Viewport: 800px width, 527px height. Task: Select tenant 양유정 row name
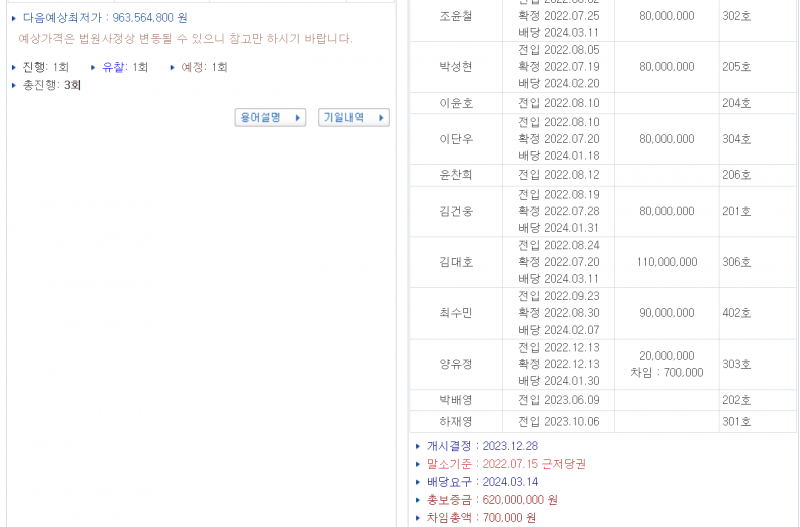[455, 364]
